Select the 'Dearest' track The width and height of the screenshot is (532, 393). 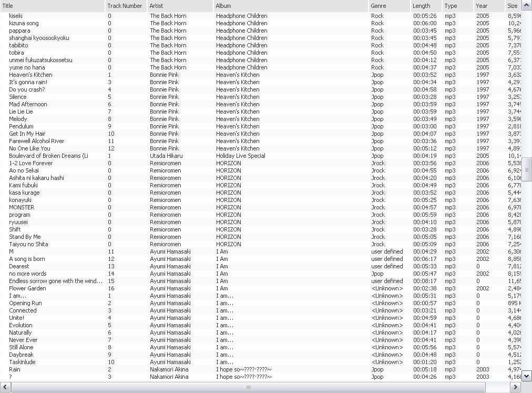pyautogui.click(x=19, y=266)
